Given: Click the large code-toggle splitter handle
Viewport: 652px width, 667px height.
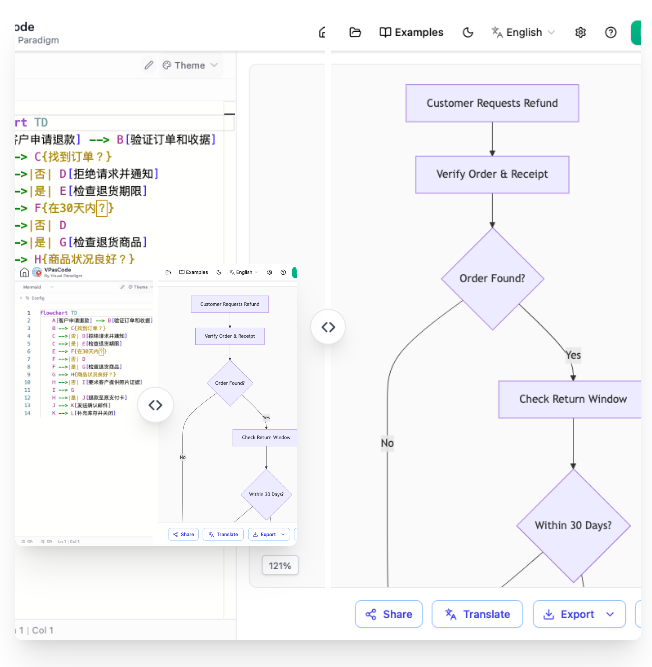Looking at the screenshot, I should [328, 327].
